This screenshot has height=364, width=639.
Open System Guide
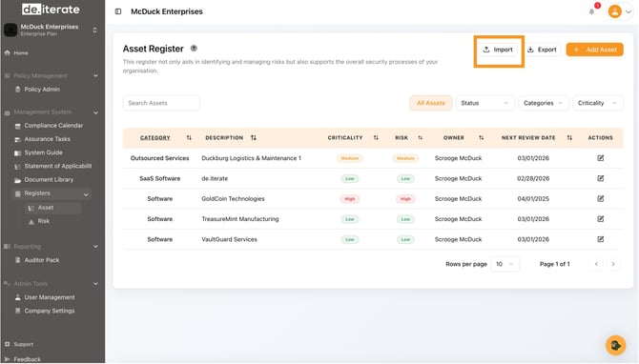[39, 152]
